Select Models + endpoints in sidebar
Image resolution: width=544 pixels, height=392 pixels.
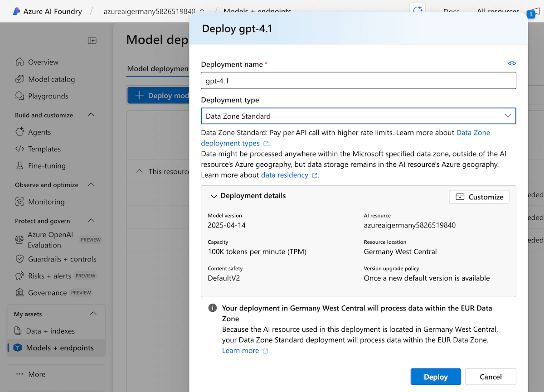[59, 348]
